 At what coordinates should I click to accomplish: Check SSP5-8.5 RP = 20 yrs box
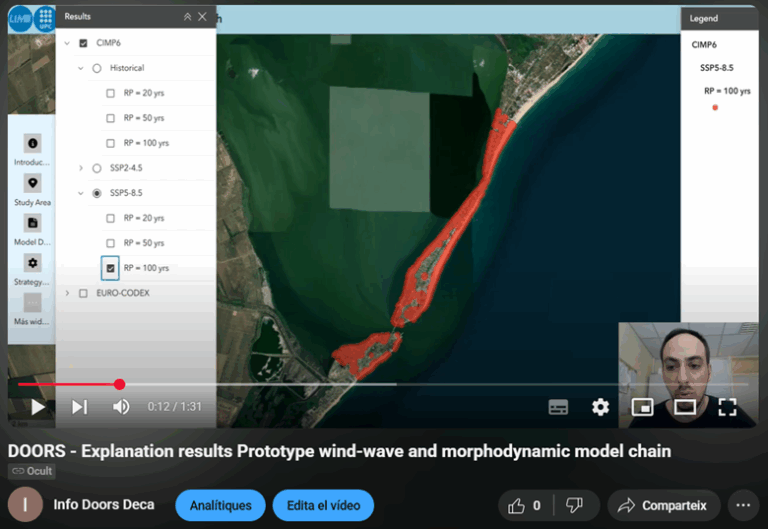click(x=111, y=218)
